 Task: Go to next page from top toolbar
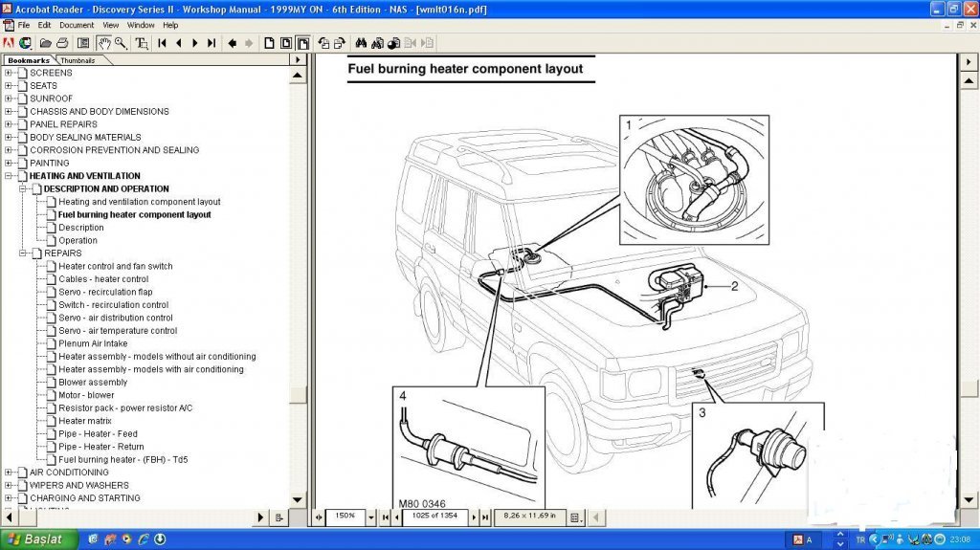(x=195, y=43)
